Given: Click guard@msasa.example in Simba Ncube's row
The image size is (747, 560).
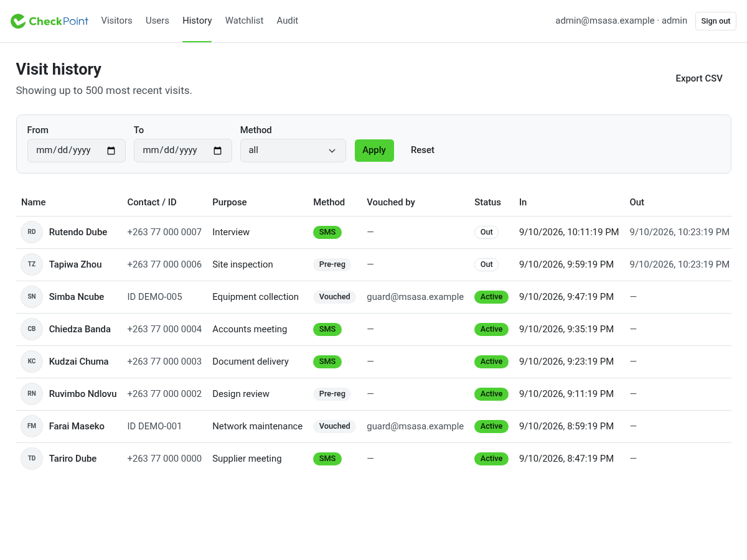Looking at the screenshot, I should 415,297.
